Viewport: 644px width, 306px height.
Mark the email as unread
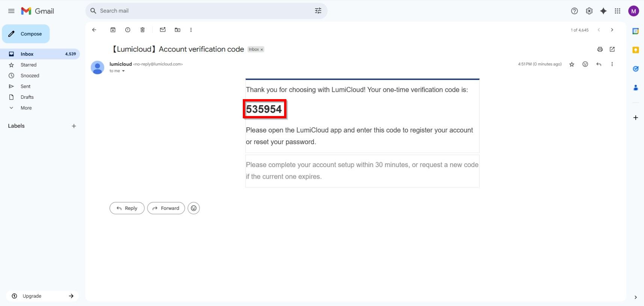click(x=163, y=30)
